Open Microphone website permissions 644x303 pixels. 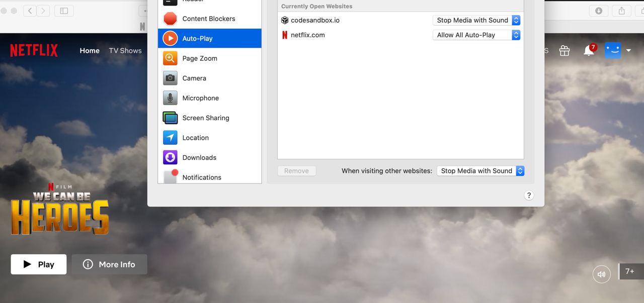[209, 98]
